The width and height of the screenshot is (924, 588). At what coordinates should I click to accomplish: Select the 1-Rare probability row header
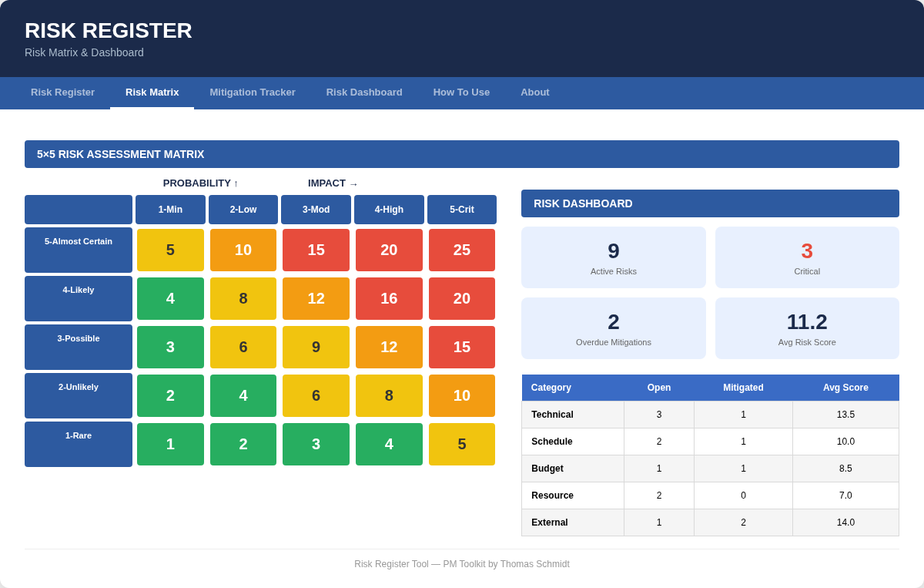tap(79, 444)
